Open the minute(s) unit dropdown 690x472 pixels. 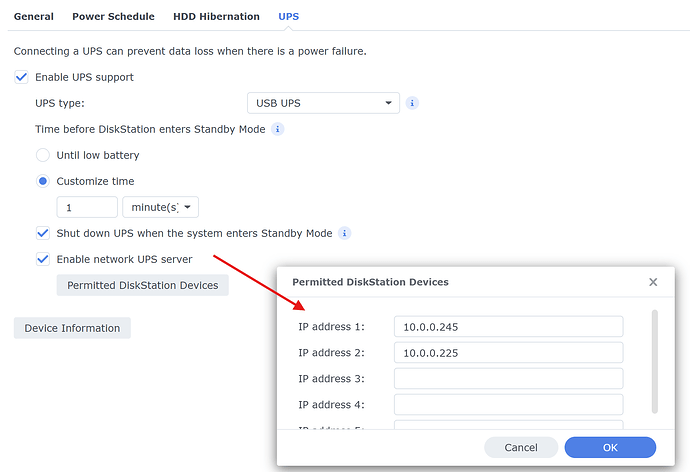pyautogui.click(x=160, y=207)
